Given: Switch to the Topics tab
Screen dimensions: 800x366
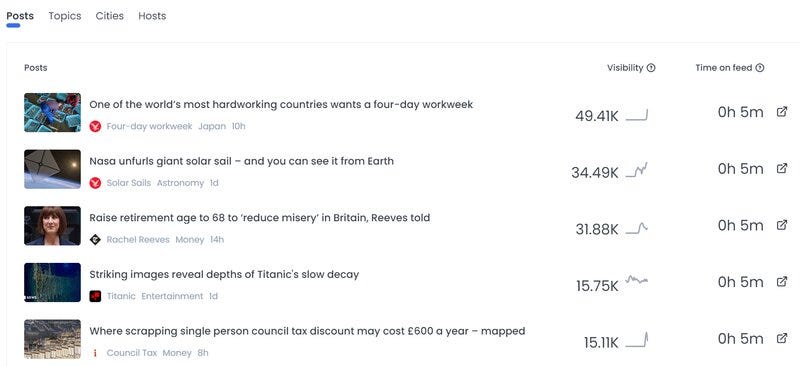Looking at the screenshot, I should point(65,16).
